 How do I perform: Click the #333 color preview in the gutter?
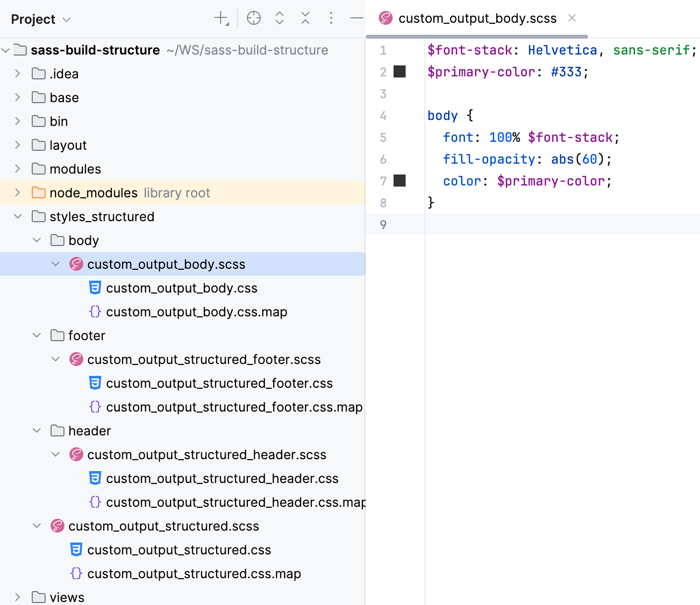point(400,71)
